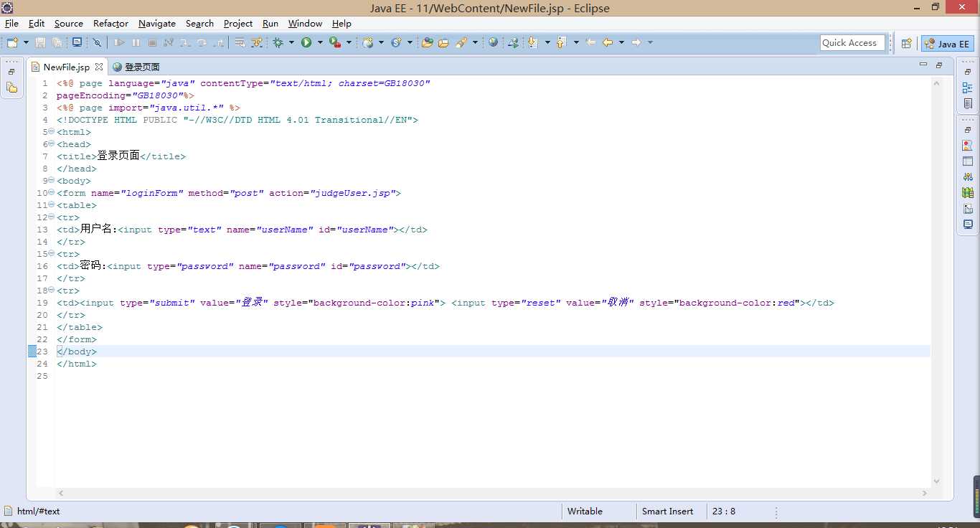Screen dimensions: 980x528
Task: Open the Window menu
Action: [x=306, y=24]
